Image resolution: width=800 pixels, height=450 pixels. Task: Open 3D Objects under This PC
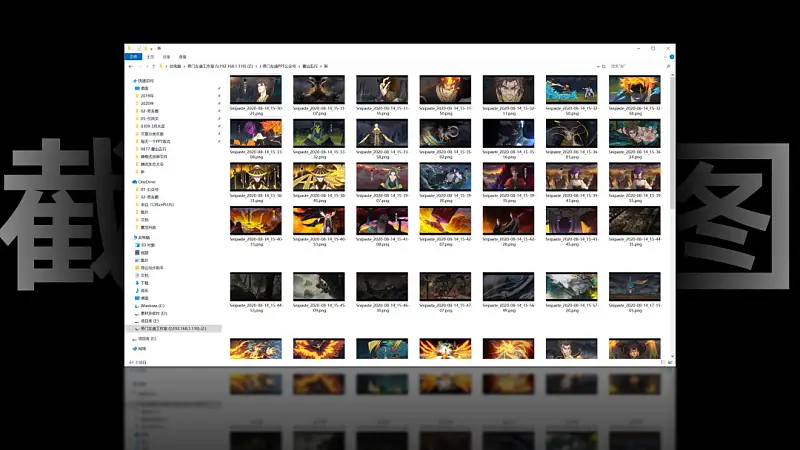[144, 245]
